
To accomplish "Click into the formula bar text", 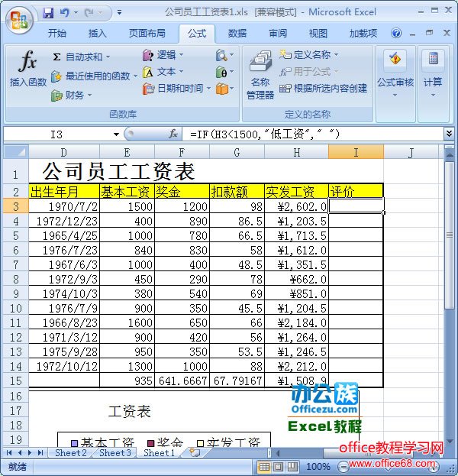I will pyautogui.click(x=312, y=134).
